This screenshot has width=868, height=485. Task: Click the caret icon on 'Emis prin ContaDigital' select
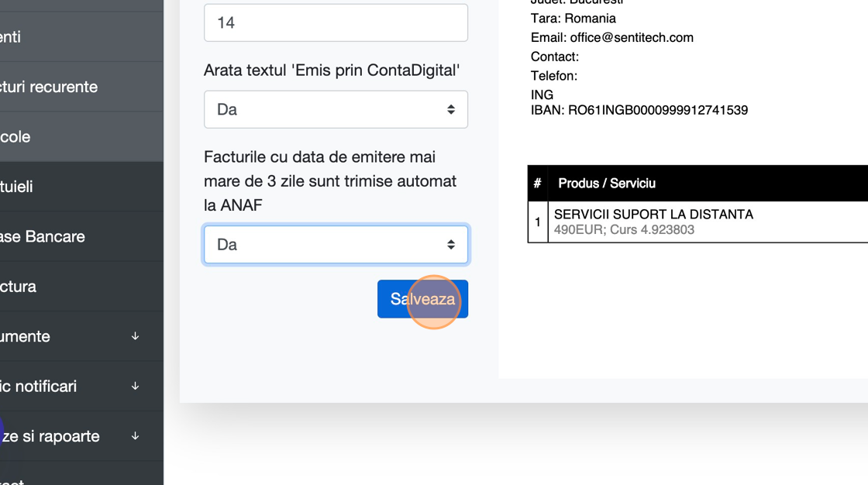click(x=451, y=109)
